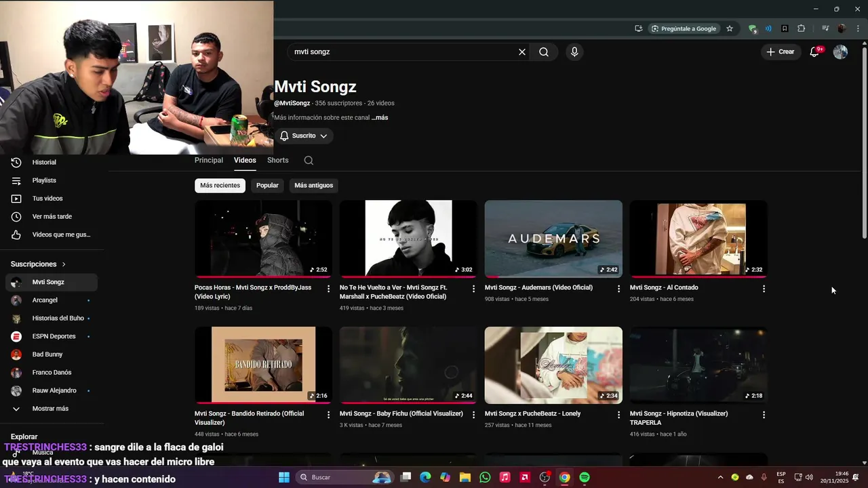Open Chrome media controls icon
This screenshot has width=868, height=488.
coord(825,28)
